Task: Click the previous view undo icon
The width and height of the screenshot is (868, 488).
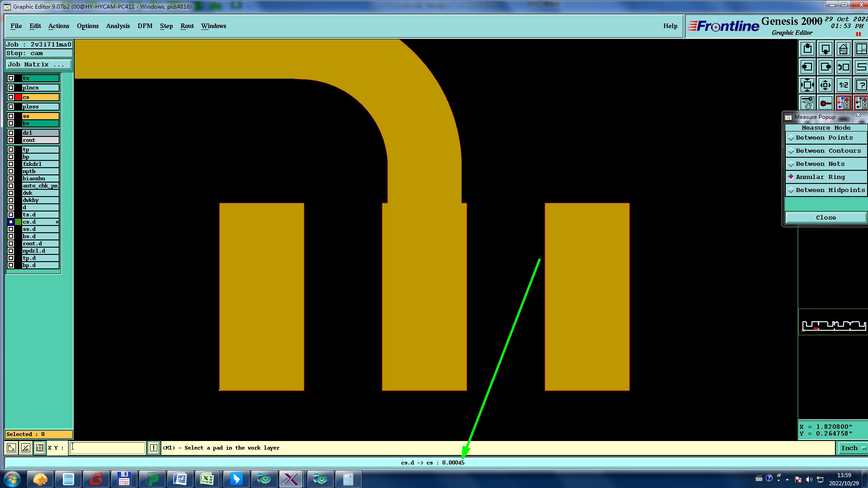Action: pyautogui.click(x=843, y=67)
